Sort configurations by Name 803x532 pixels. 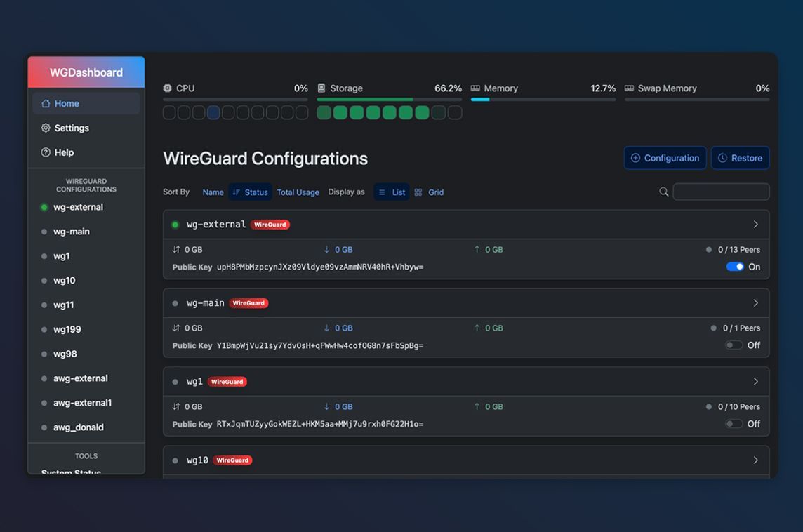point(213,192)
